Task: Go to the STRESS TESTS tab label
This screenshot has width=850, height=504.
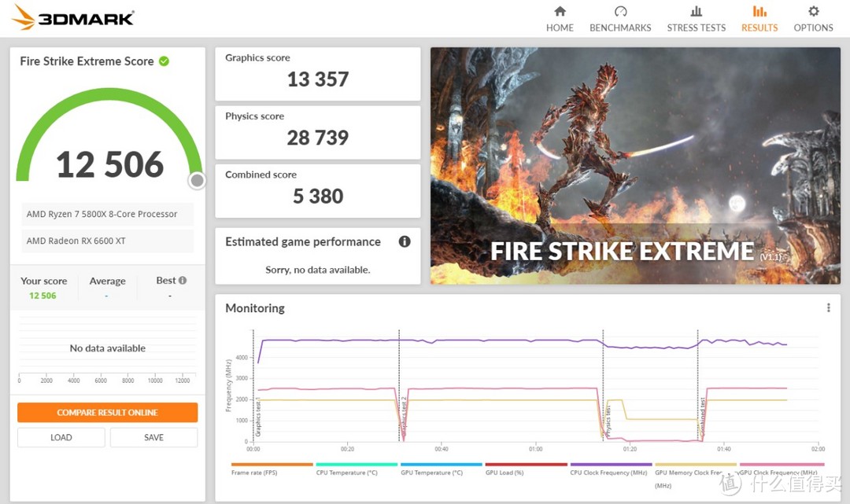Action: [x=696, y=28]
